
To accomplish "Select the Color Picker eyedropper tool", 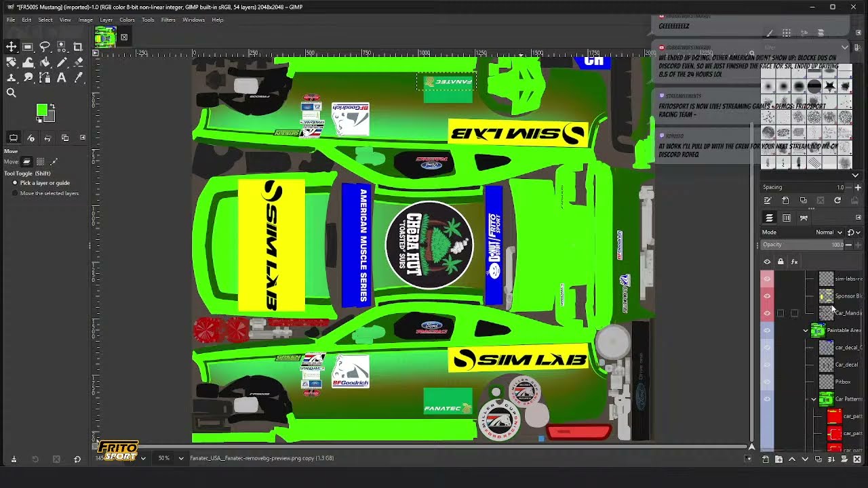I will coord(78,78).
